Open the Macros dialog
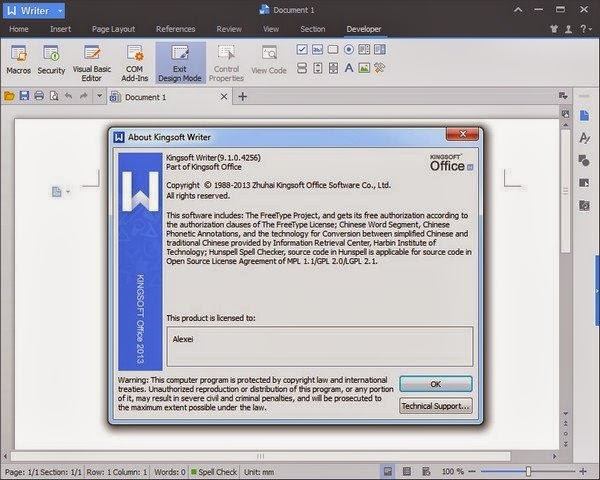This screenshot has width=600, height=480. tap(18, 60)
